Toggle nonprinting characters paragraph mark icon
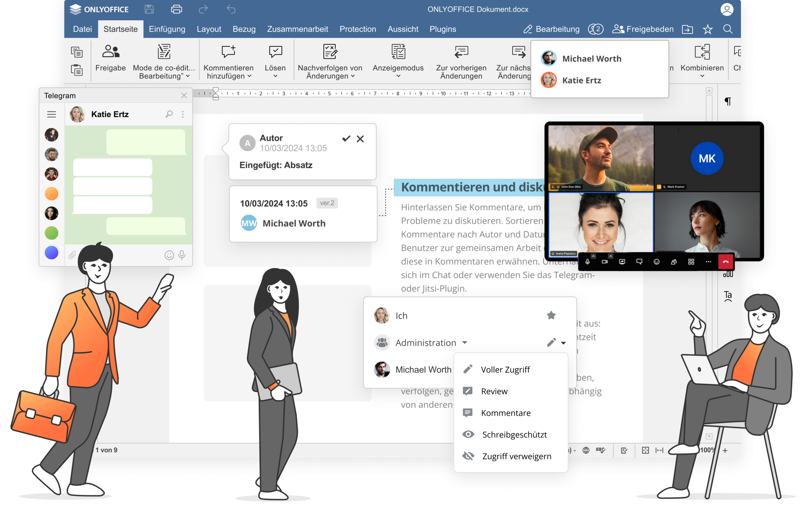This screenshot has width=812, height=518. pyautogui.click(x=728, y=101)
